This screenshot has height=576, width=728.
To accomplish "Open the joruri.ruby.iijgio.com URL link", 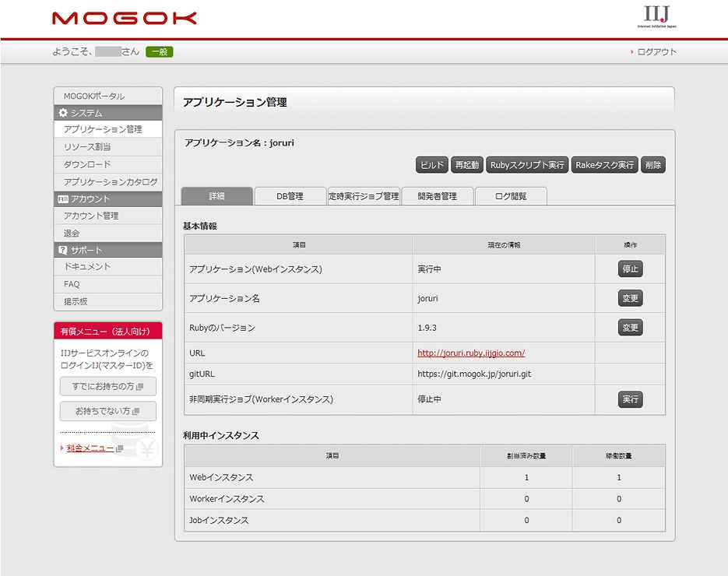I will (471, 353).
